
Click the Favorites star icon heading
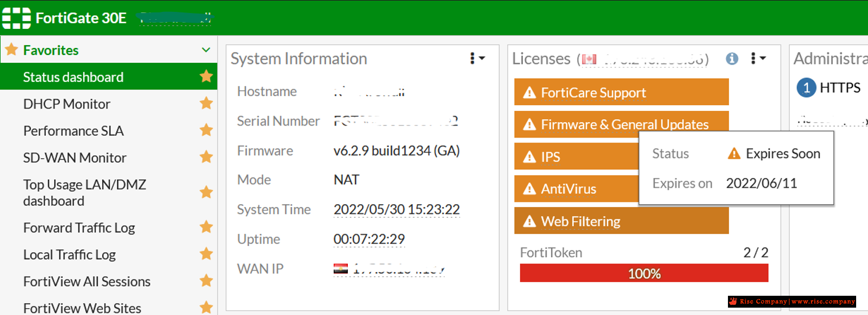click(x=11, y=50)
